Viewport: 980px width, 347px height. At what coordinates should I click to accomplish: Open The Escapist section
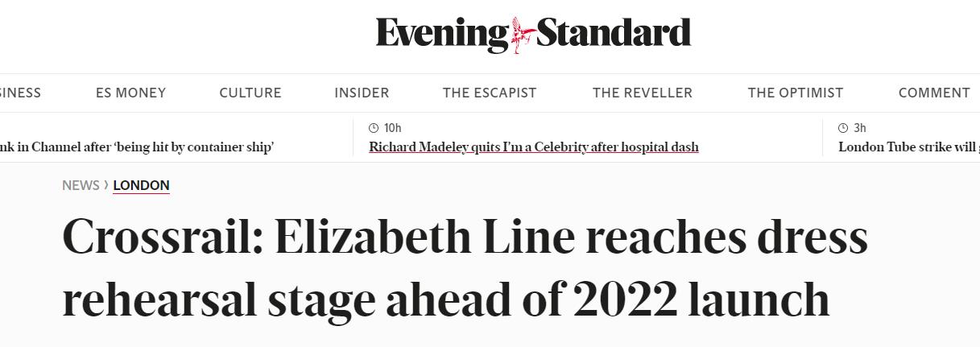[490, 93]
